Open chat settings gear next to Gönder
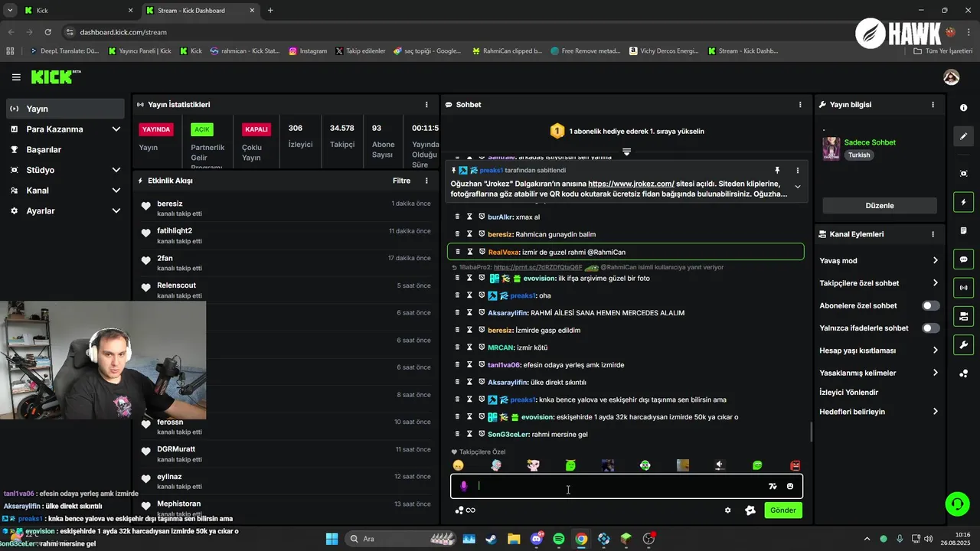The width and height of the screenshot is (980, 551). [728, 510]
